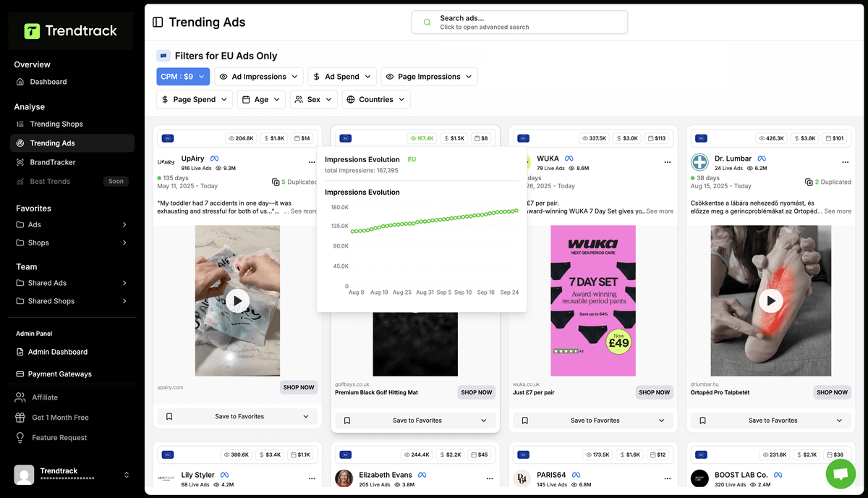The width and height of the screenshot is (868, 498).
Task: Click golfbays SHOP NOW button
Action: tap(477, 392)
